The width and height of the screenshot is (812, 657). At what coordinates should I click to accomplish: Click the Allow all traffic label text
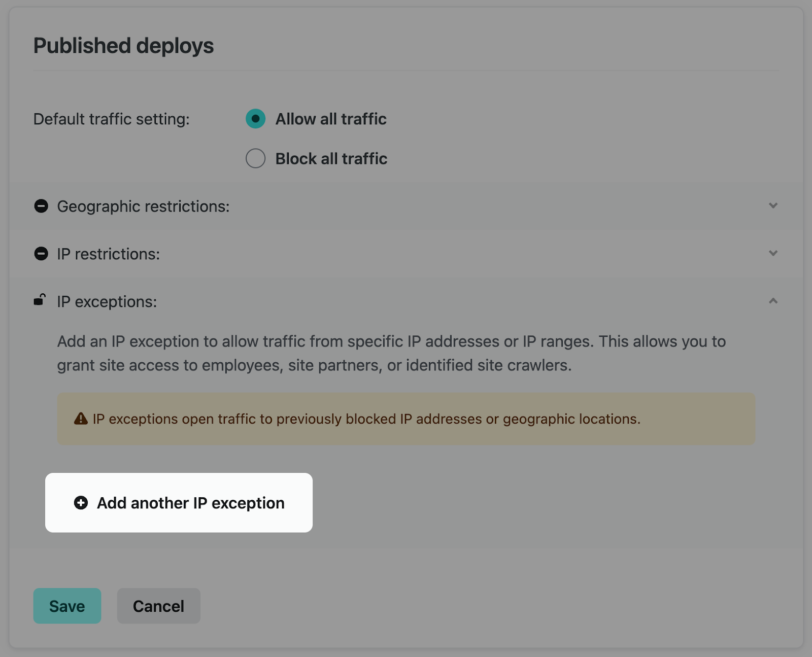pos(331,119)
